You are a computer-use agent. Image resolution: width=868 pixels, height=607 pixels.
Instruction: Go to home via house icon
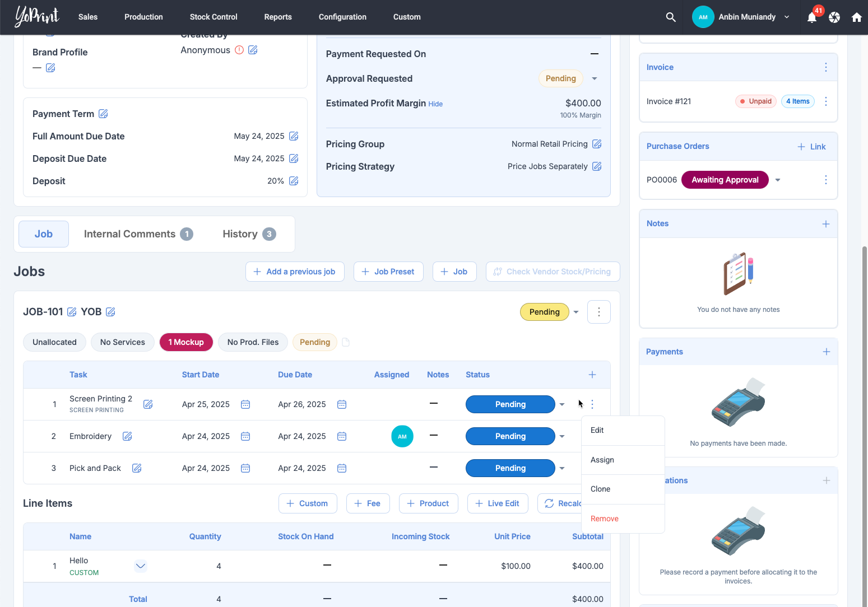(856, 17)
